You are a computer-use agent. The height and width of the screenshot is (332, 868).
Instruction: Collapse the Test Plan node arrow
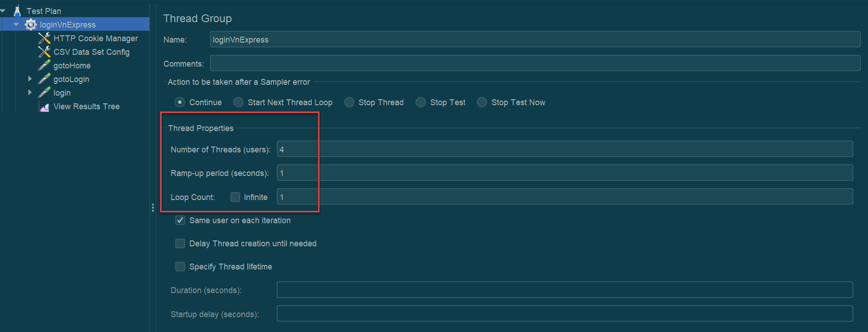(3, 11)
